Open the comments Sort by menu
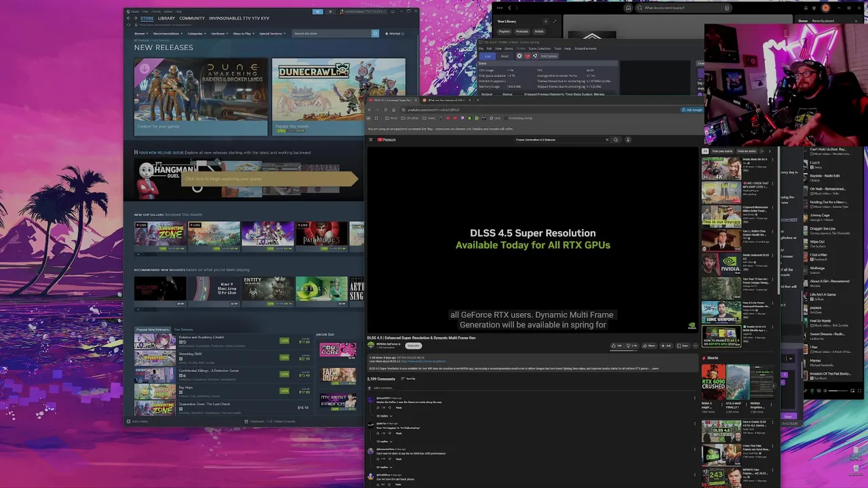The image size is (868, 488). pos(408,379)
